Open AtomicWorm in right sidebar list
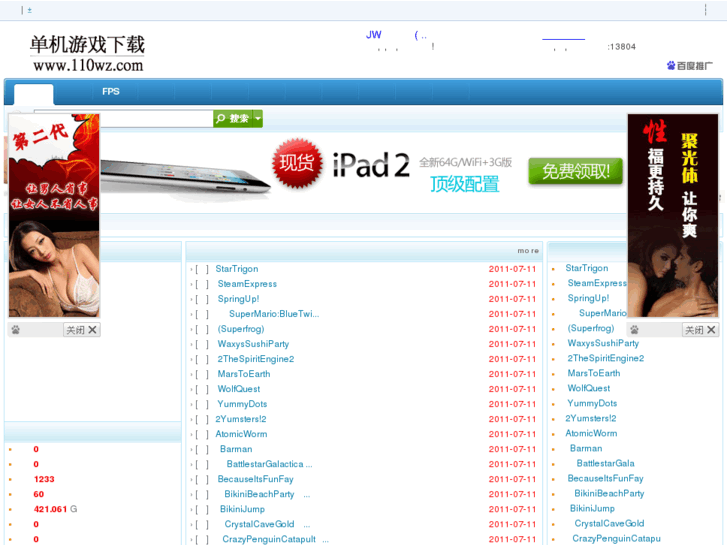Image resolution: width=727 pixels, height=545 pixels. pos(591,433)
